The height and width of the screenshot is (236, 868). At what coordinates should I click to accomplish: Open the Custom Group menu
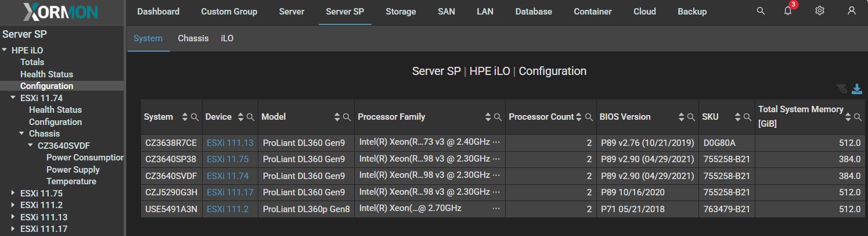click(x=229, y=12)
